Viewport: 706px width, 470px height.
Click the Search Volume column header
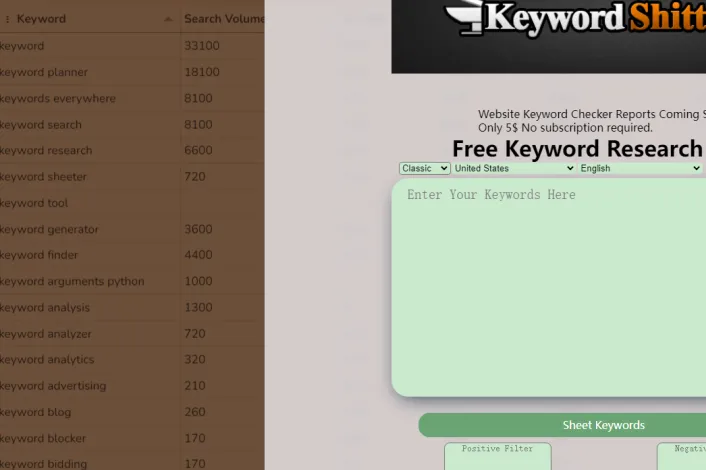click(224, 19)
